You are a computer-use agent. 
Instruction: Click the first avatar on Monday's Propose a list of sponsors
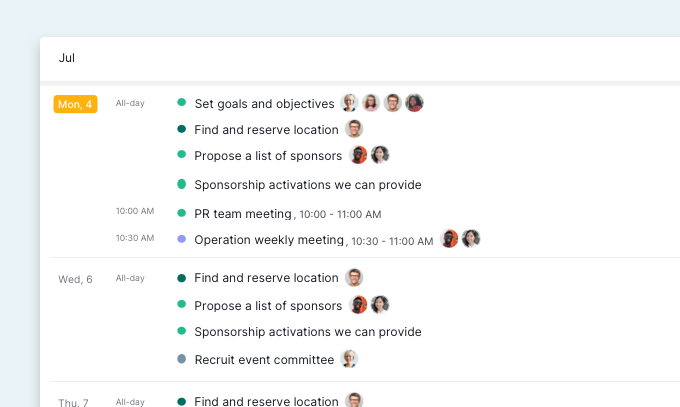pyautogui.click(x=359, y=155)
